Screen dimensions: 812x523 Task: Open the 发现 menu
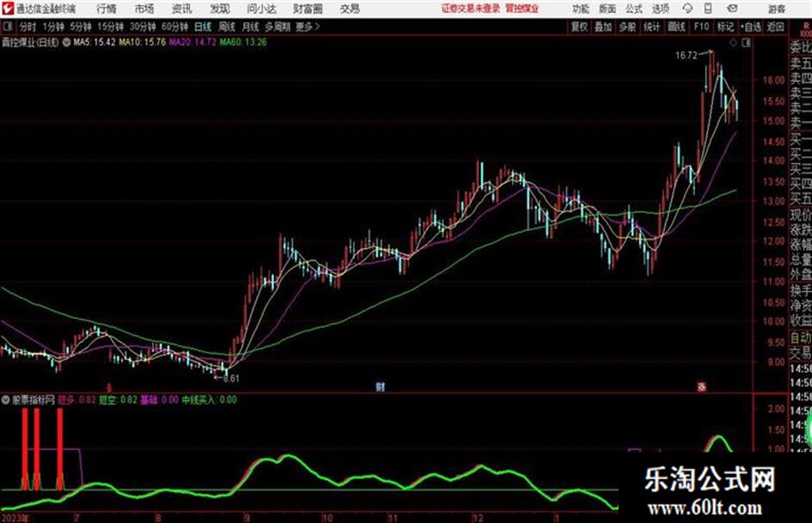point(220,9)
